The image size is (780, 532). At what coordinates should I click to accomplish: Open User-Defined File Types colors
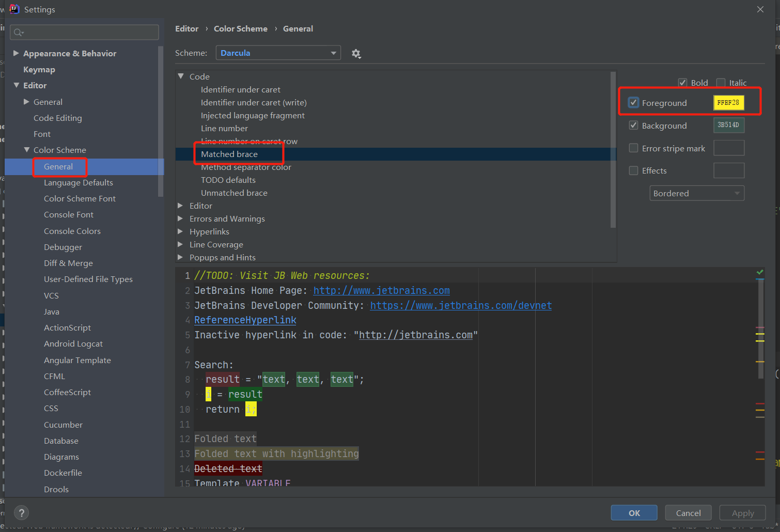tap(88, 279)
